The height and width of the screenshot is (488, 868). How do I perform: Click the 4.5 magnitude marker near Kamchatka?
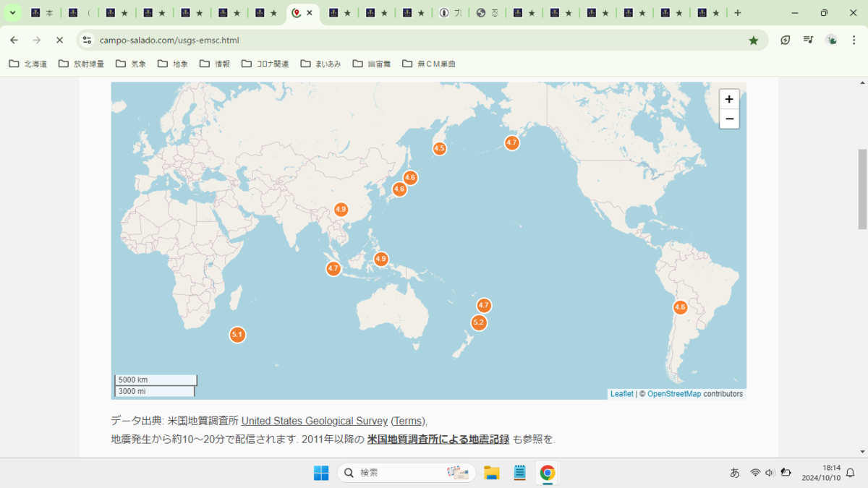click(439, 148)
